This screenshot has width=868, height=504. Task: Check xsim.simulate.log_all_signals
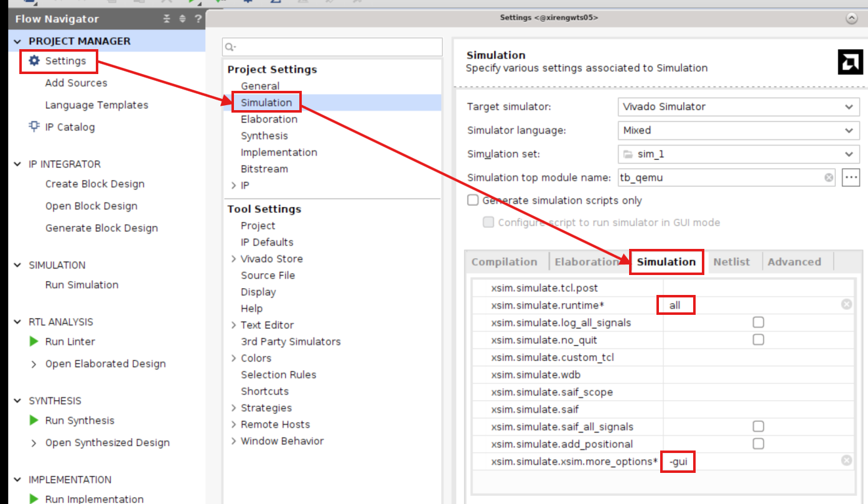click(758, 322)
